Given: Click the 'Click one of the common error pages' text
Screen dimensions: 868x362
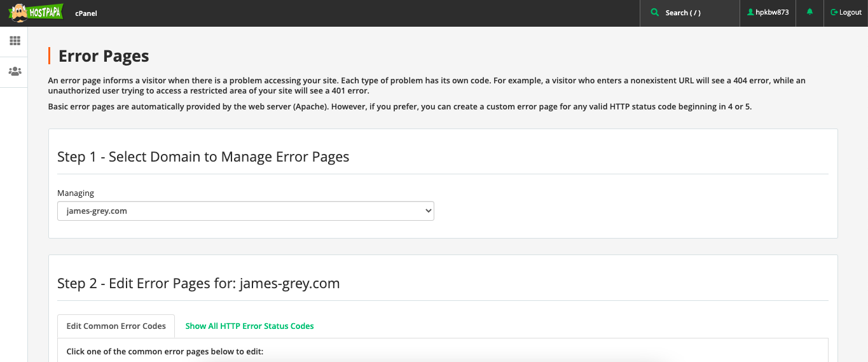Looking at the screenshot, I should [165, 351].
